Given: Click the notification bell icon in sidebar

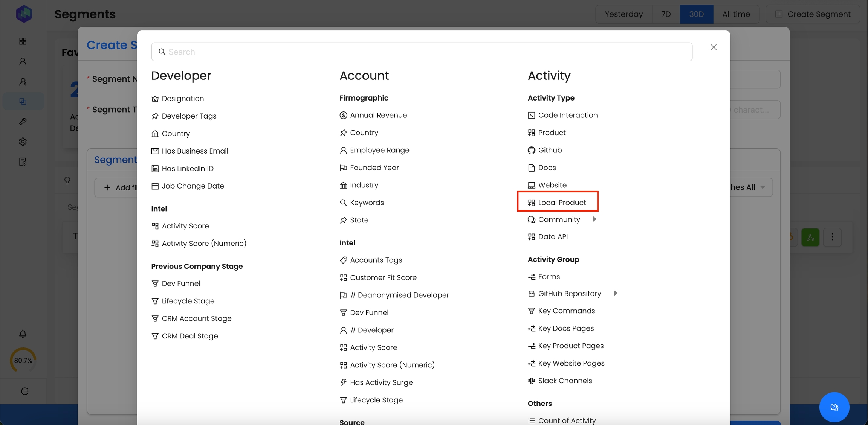Looking at the screenshot, I should pos(23,334).
